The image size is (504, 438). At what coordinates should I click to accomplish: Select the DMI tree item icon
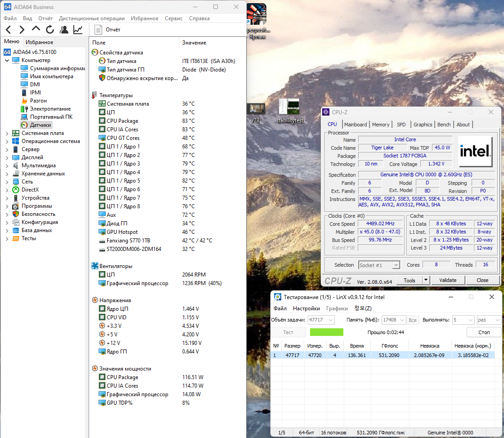pos(24,85)
